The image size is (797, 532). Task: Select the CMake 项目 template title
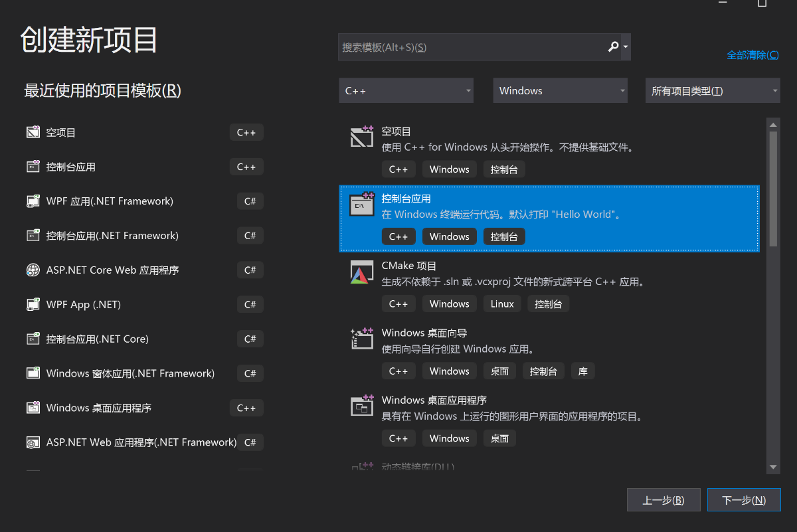[409, 266]
